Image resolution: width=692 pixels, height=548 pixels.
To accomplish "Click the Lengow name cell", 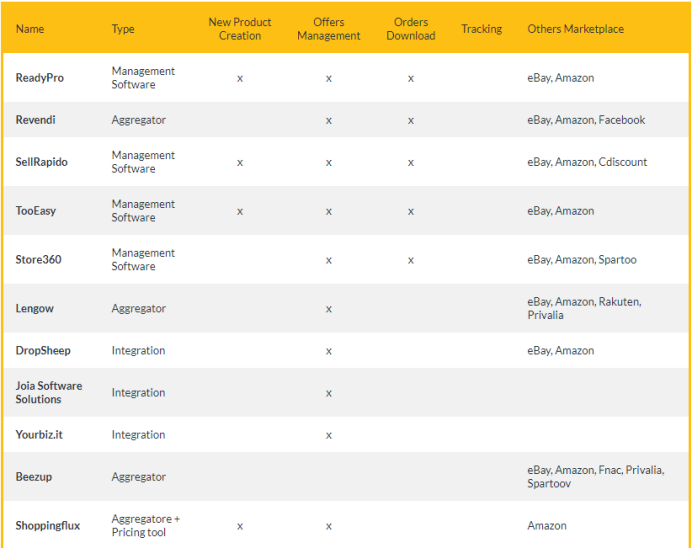I will pyautogui.click(x=34, y=308).
